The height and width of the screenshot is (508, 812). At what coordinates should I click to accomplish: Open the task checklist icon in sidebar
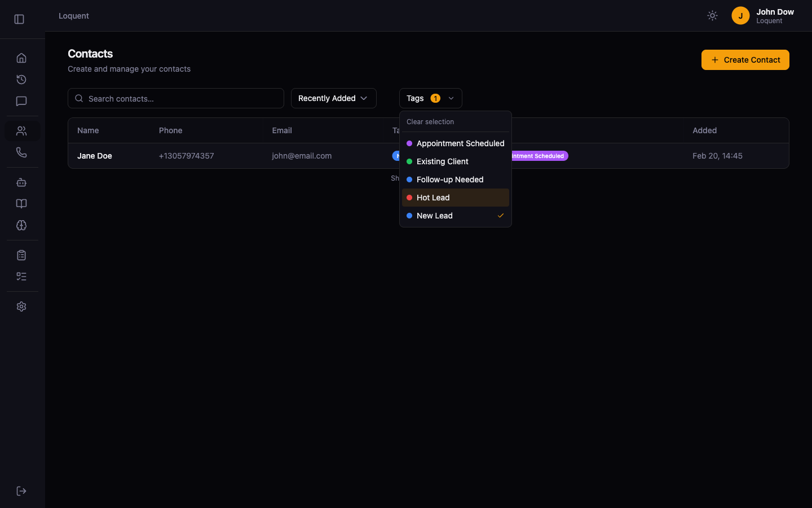tap(21, 276)
